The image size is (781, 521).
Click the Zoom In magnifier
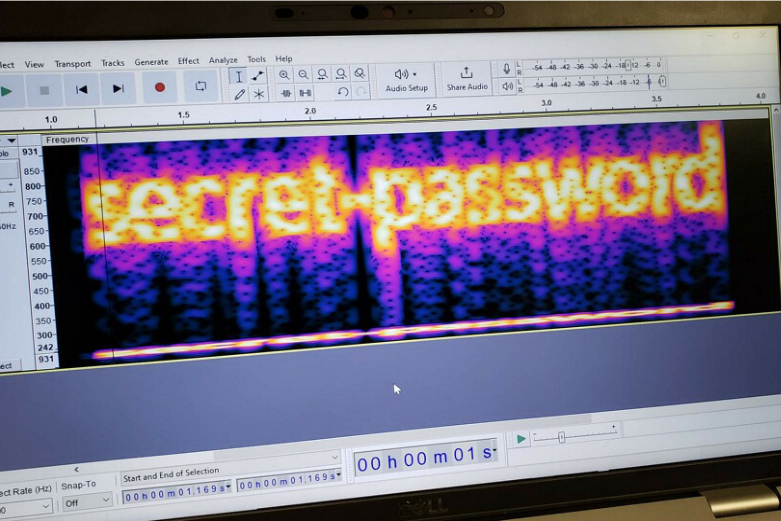(284, 75)
